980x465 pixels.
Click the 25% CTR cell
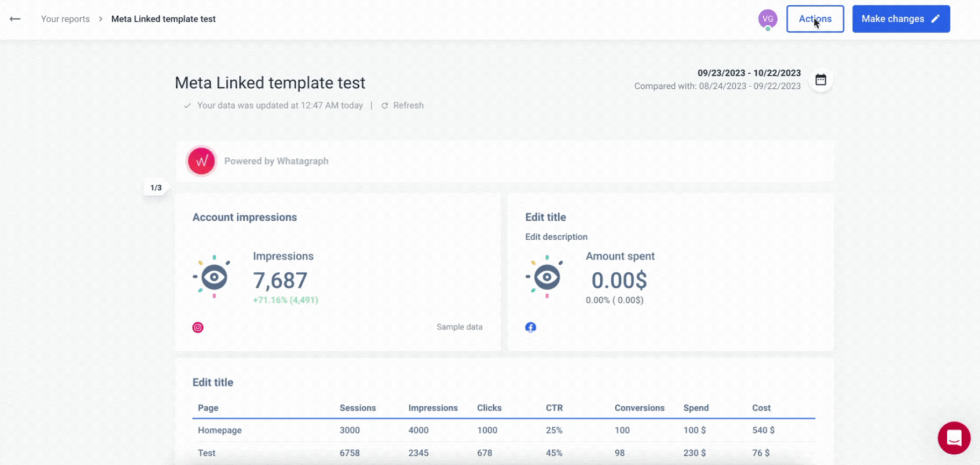[554, 431]
